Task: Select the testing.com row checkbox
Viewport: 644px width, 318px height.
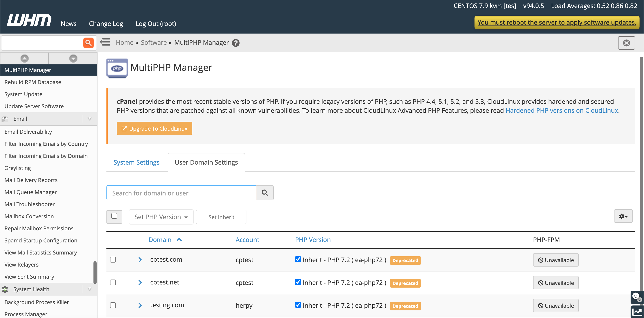Action: click(x=113, y=305)
